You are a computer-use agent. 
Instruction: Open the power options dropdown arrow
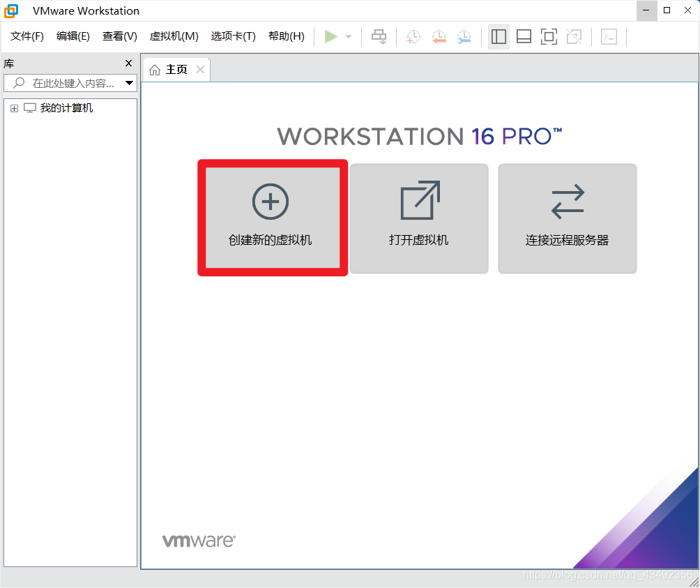[349, 36]
